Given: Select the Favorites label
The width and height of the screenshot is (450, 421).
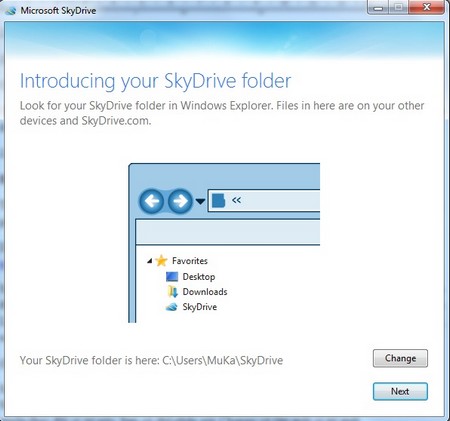Looking at the screenshot, I should (x=190, y=261).
